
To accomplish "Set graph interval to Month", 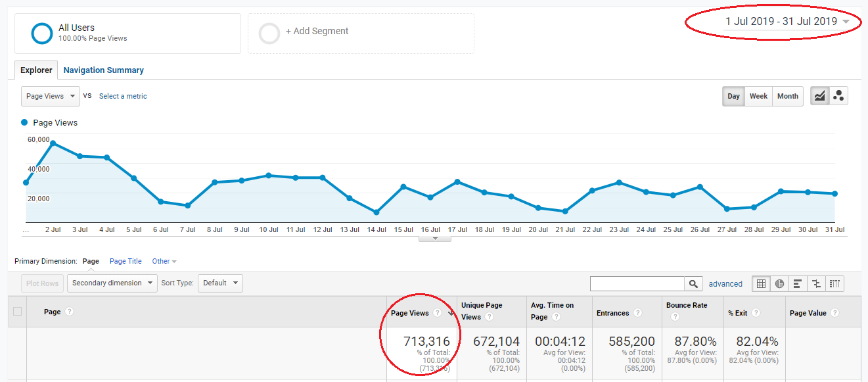I will pyautogui.click(x=787, y=96).
